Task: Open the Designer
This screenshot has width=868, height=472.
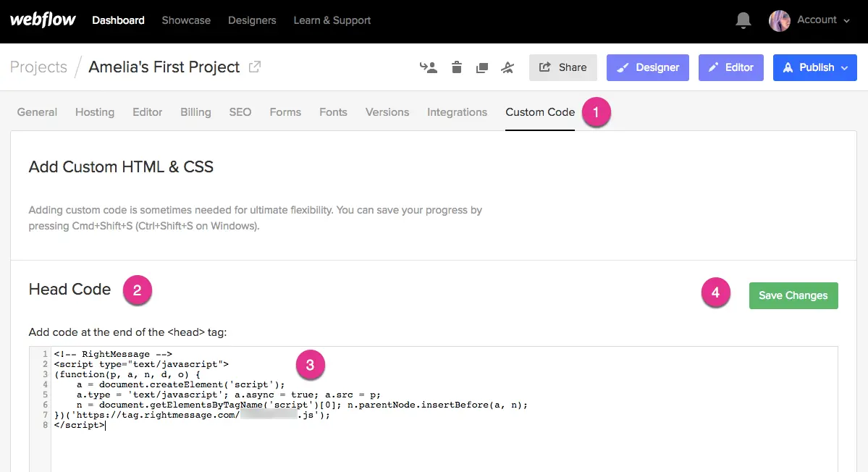Action: 647,67
